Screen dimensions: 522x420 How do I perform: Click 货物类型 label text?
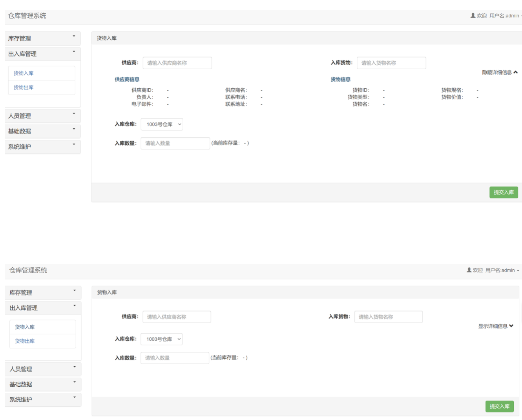[x=358, y=97]
